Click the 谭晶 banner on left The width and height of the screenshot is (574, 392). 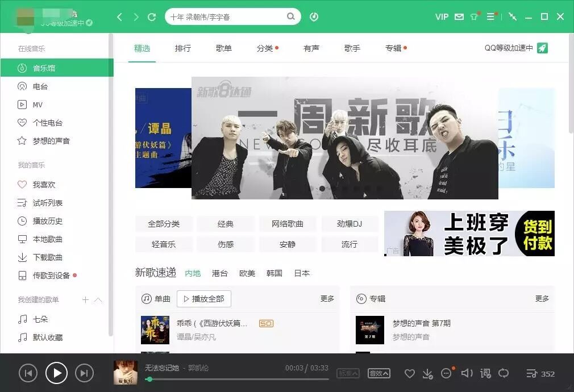point(163,138)
